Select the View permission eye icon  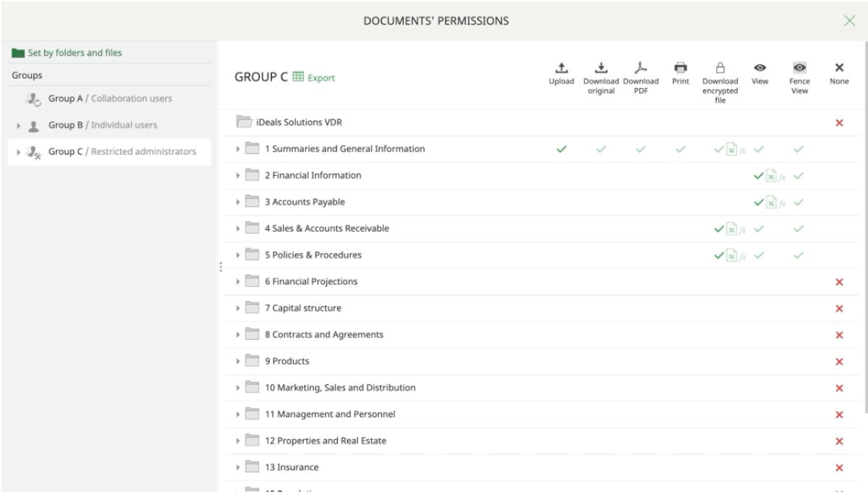pyautogui.click(x=760, y=68)
